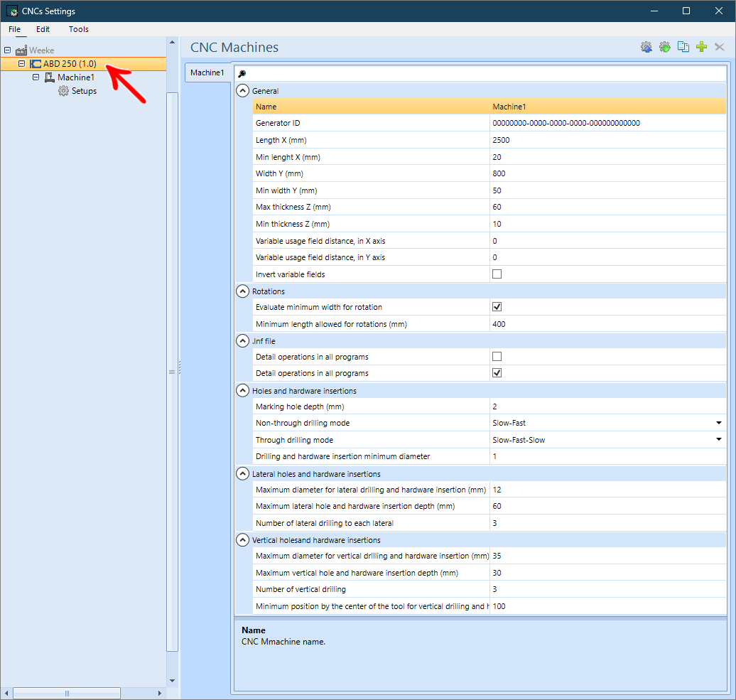Click the 'Variable usage field distance, in Y axis' label

point(320,258)
